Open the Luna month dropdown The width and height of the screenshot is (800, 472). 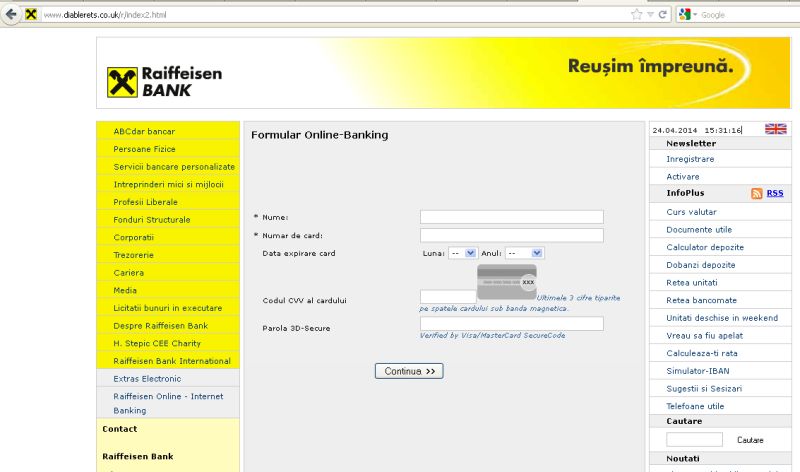[x=463, y=253]
